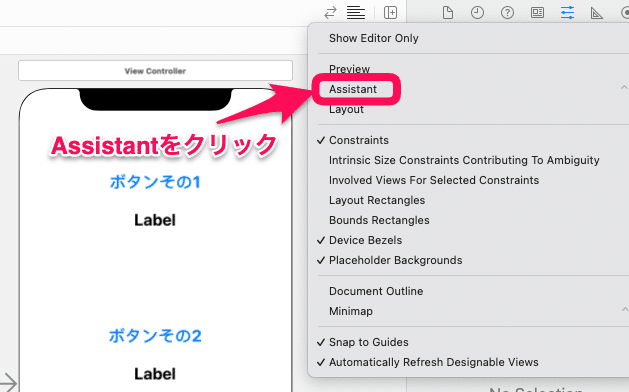Click the ボタンその2 button on canvas
Screen dimensions: 629x392
[x=155, y=336]
